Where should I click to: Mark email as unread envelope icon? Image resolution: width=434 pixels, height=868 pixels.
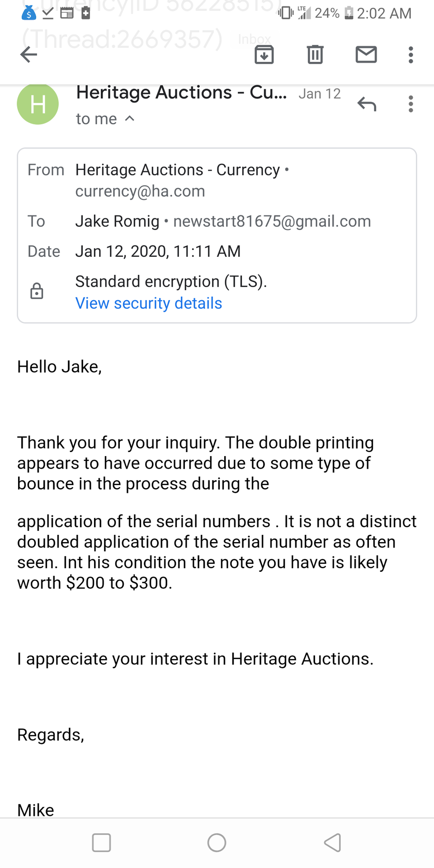pyautogui.click(x=366, y=55)
